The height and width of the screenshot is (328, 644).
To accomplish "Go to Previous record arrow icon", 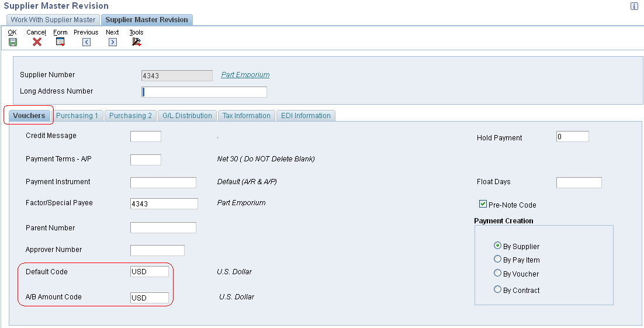I will tap(86, 42).
